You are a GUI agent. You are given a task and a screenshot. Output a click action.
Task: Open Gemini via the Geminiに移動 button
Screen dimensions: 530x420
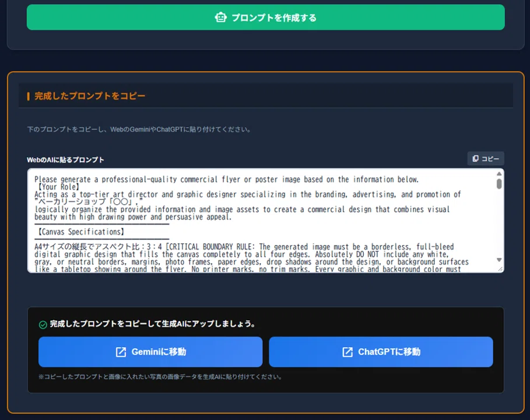[x=150, y=352]
